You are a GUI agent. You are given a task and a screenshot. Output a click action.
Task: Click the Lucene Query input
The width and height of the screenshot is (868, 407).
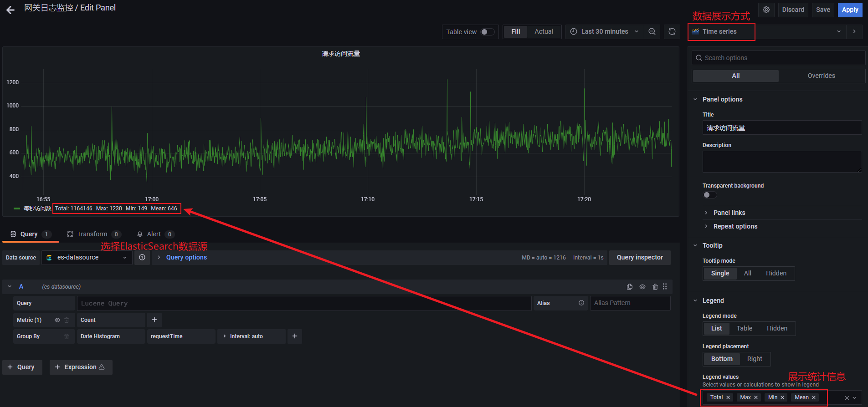pos(304,303)
